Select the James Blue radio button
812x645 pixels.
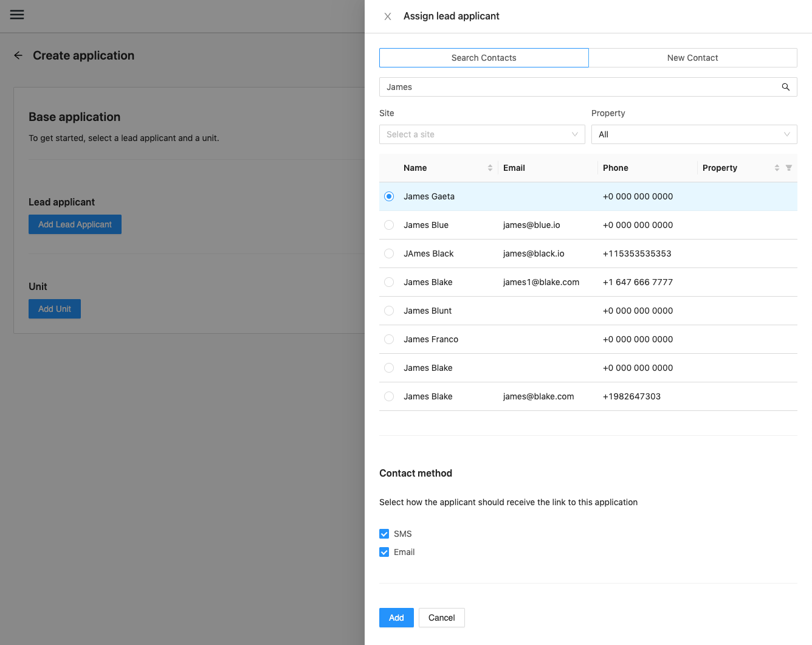(389, 225)
